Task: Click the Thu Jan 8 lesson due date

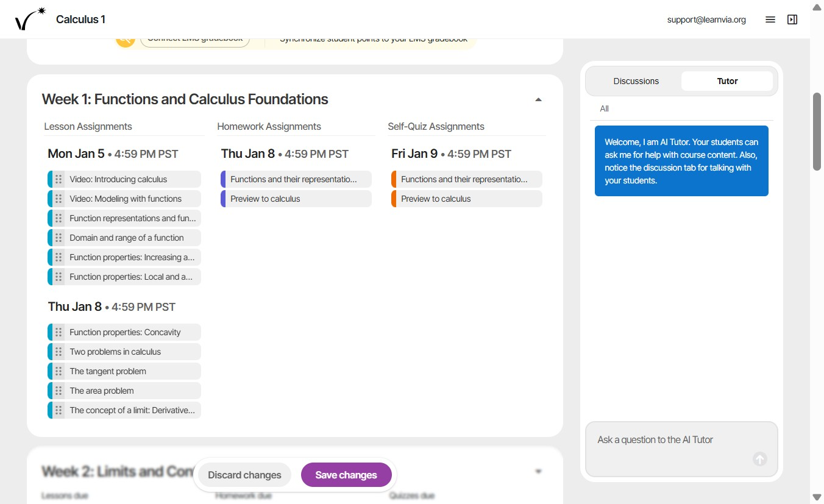Action: [112, 307]
